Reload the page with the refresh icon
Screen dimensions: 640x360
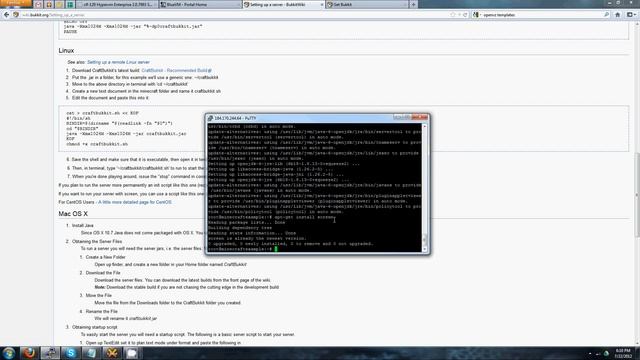pos(465,15)
